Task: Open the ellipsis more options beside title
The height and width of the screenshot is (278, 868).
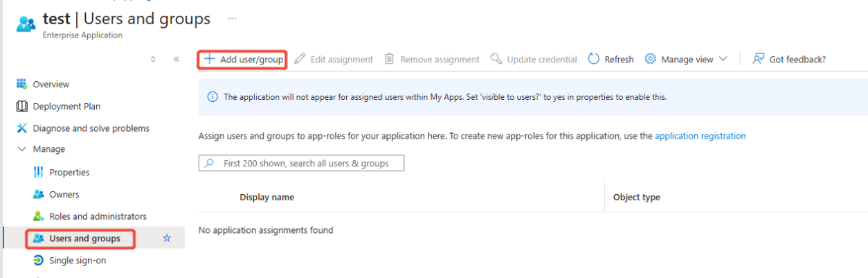Action: coord(232,19)
